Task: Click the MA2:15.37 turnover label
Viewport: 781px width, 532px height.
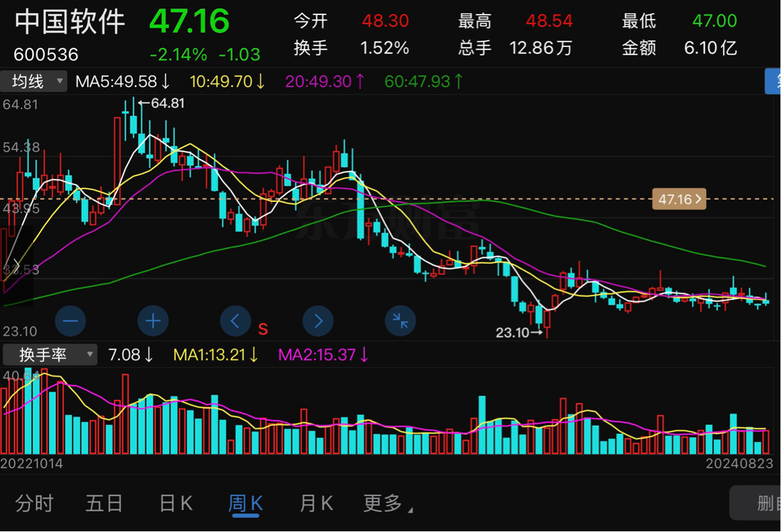Action: click(323, 355)
